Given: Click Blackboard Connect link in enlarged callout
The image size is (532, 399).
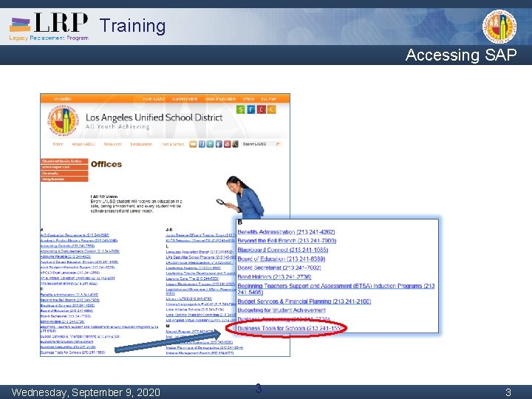Looking at the screenshot, I should 282,250.
